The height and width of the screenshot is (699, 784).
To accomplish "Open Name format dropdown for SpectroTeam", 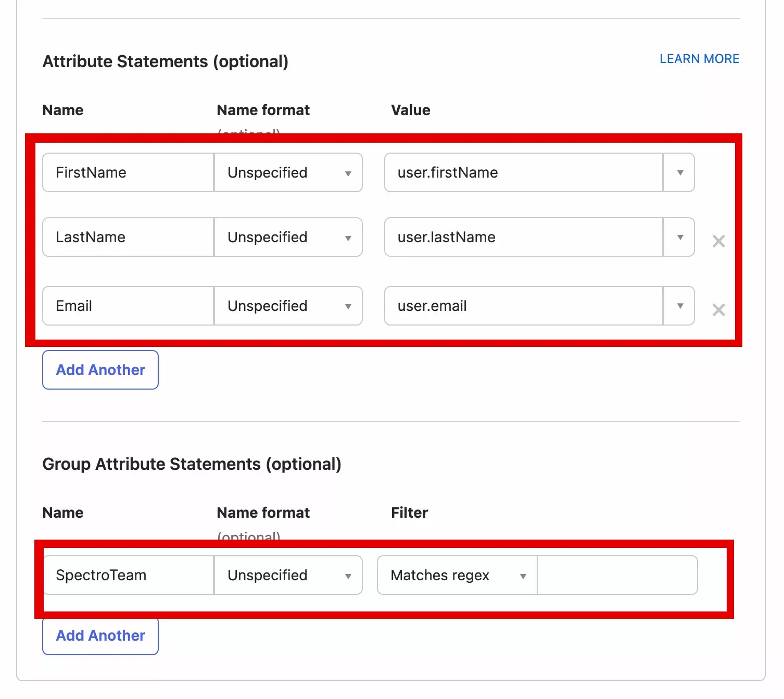I will [288, 575].
